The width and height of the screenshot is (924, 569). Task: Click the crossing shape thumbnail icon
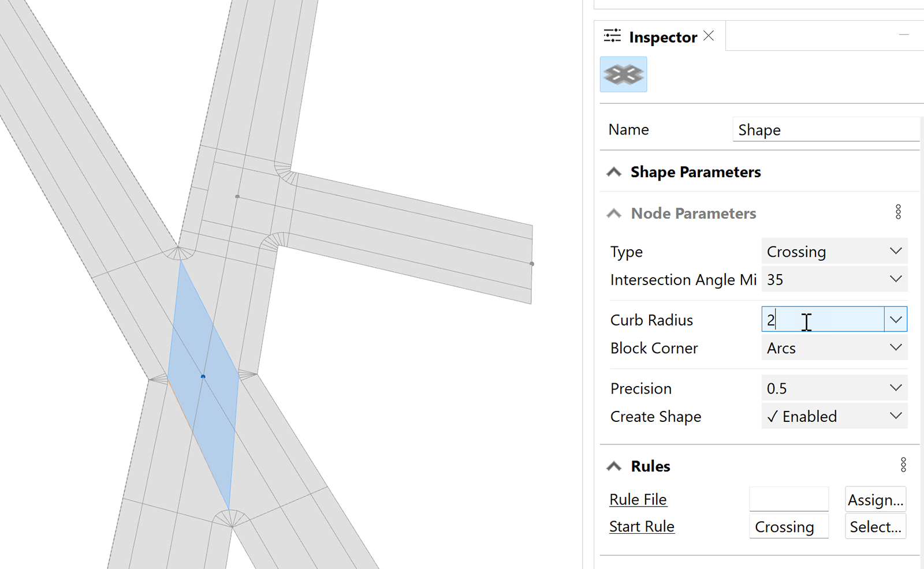click(x=623, y=74)
